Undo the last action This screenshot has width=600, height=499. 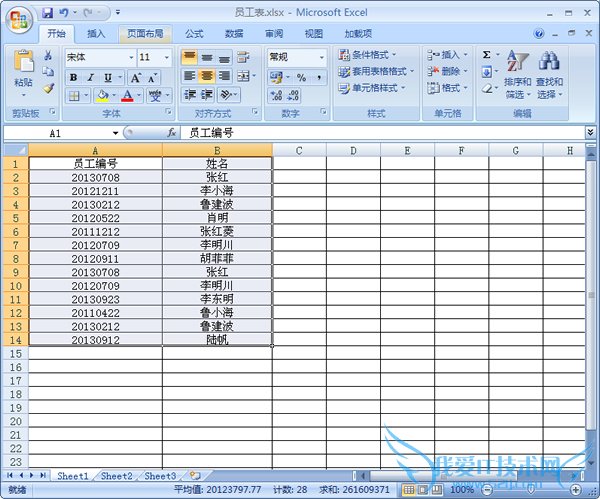pos(64,13)
